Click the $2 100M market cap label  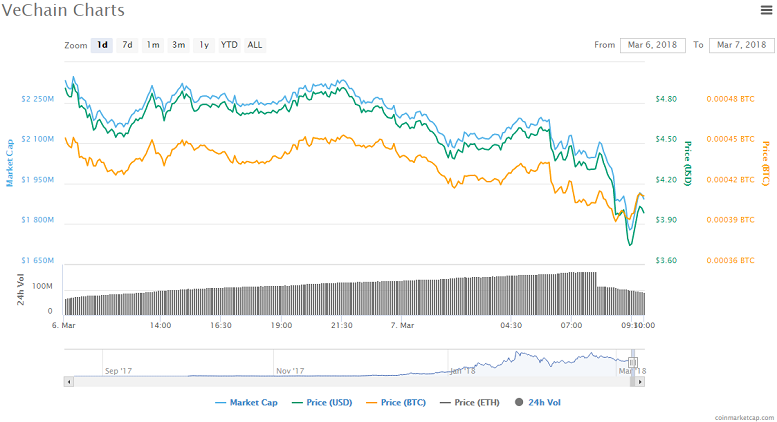click(x=38, y=139)
